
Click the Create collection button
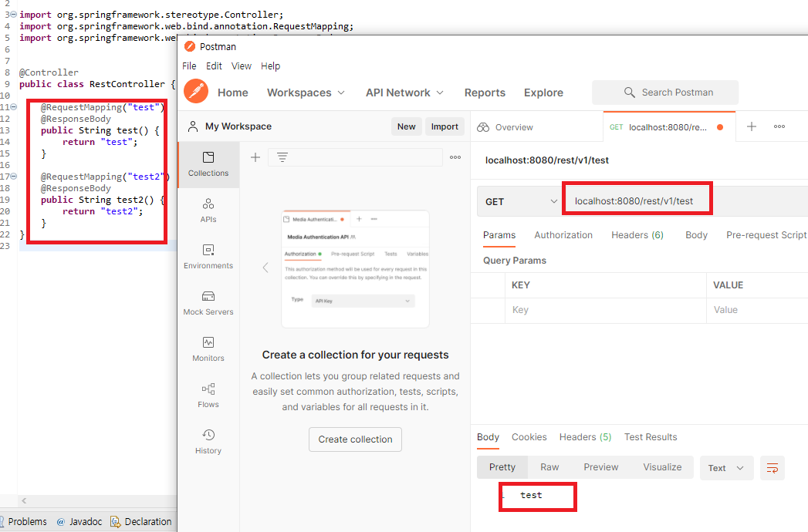355,439
